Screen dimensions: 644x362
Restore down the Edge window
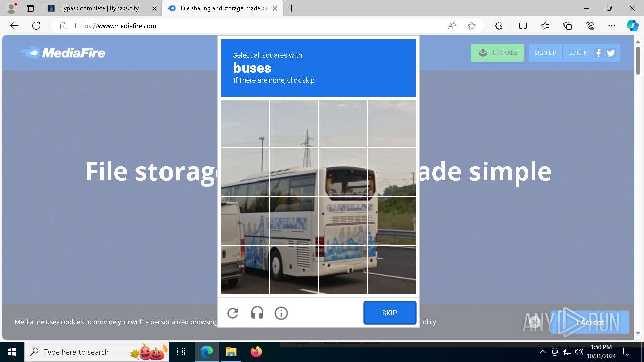coord(609,8)
